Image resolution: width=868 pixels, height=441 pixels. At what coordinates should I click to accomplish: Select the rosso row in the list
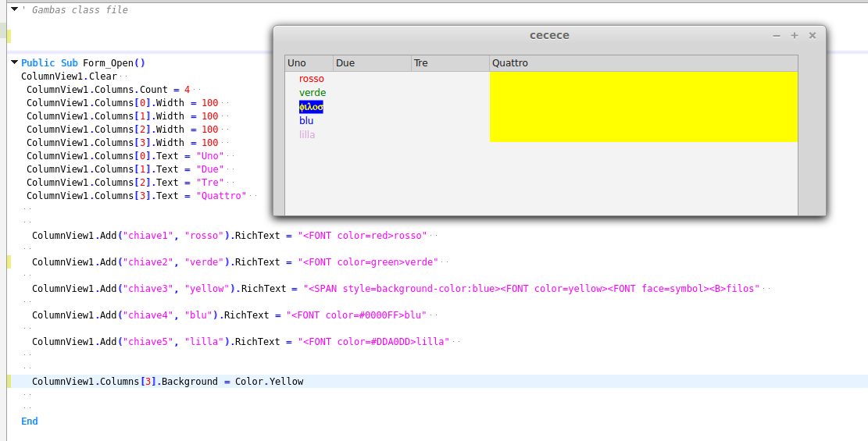click(312, 79)
